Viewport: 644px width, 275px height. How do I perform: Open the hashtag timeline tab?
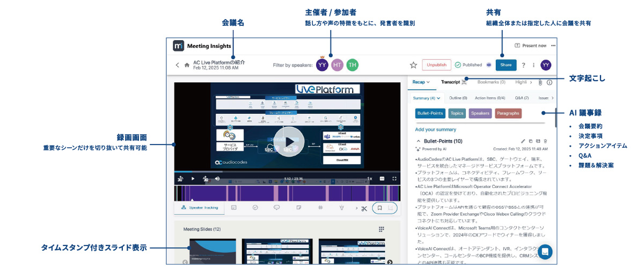tap(320, 207)
